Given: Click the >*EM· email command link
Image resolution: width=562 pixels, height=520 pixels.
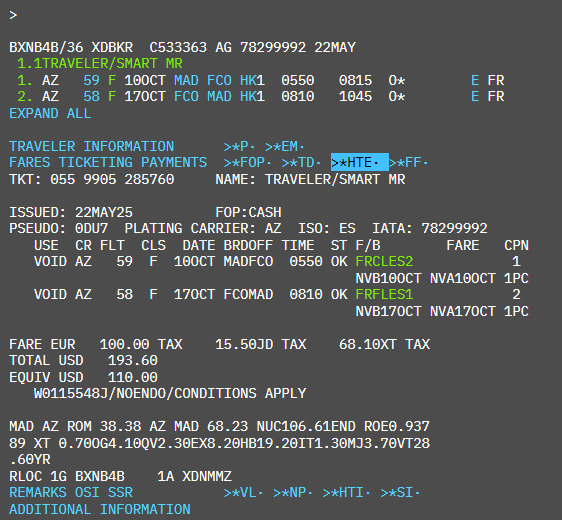Looking at the screenshot, I should [x=285, y=147].
